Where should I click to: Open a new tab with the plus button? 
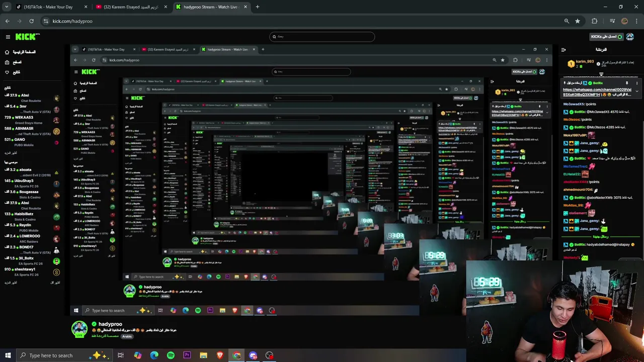257,7
